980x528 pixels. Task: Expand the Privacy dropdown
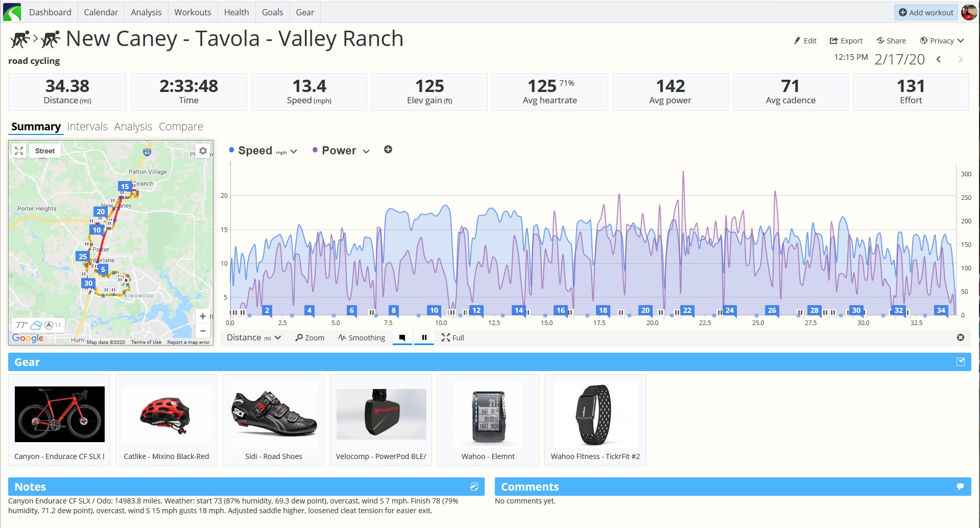click(x=942, y=41)
